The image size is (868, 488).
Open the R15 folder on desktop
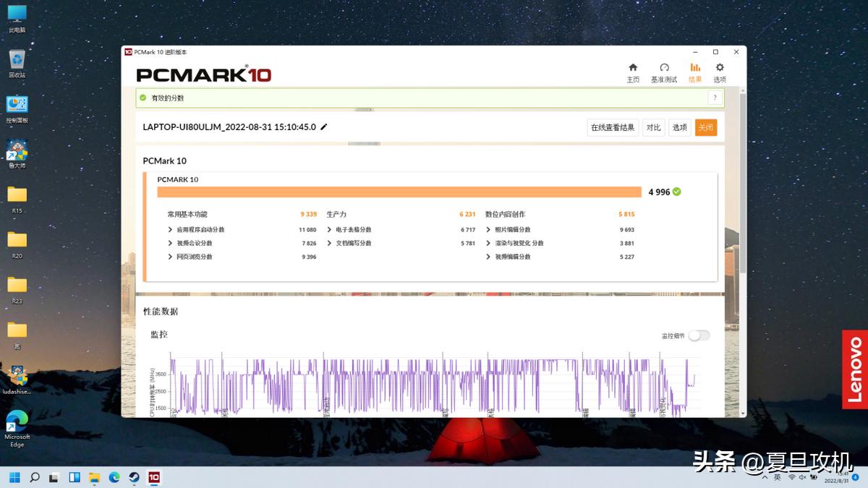click(x=17, y=200)
